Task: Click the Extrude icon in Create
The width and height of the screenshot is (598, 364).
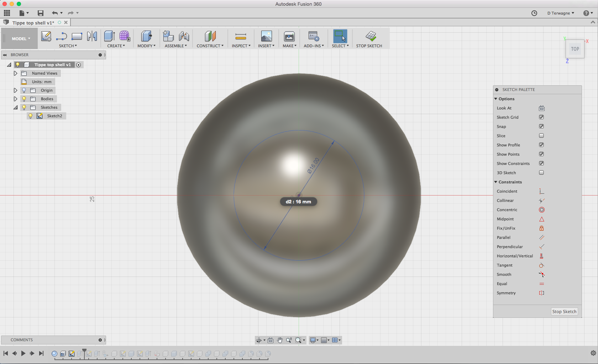Action: tap(110, 36)
